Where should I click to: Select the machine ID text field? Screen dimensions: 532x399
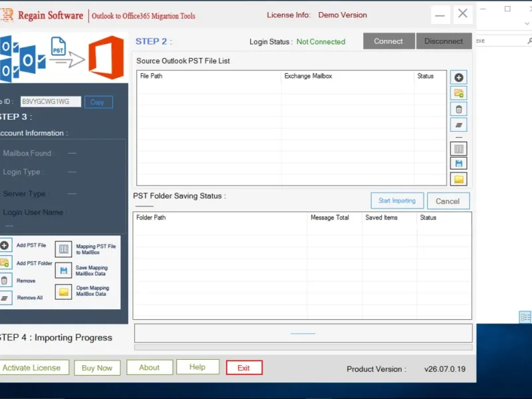tap(51, 102)
